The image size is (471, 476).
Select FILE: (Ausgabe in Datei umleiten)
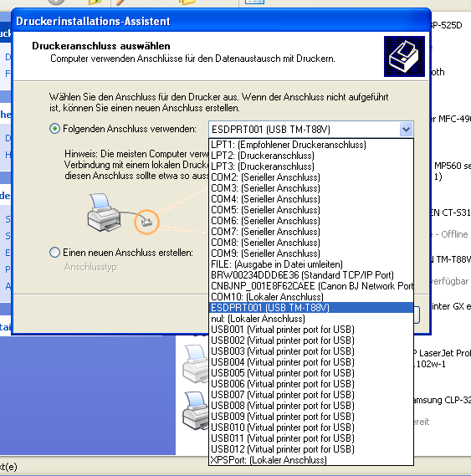click(x=311, y=264)
